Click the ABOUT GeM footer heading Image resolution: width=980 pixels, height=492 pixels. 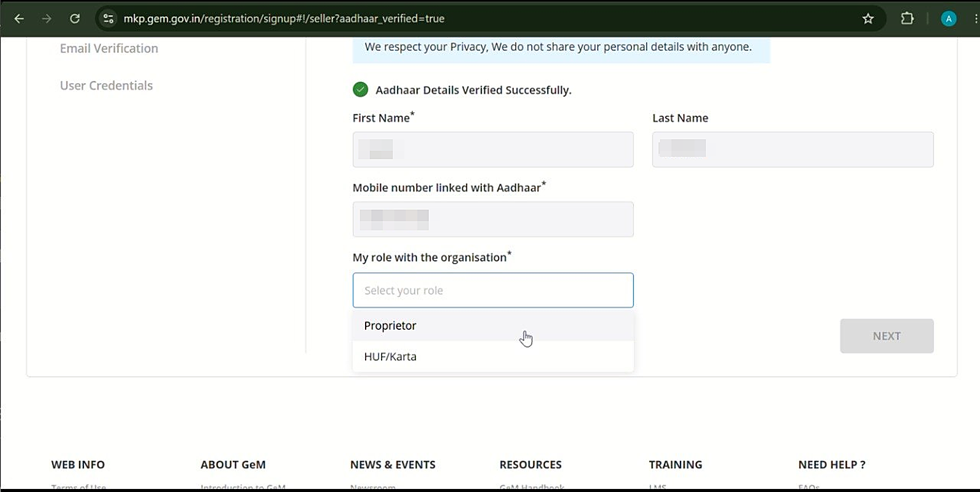233,464
